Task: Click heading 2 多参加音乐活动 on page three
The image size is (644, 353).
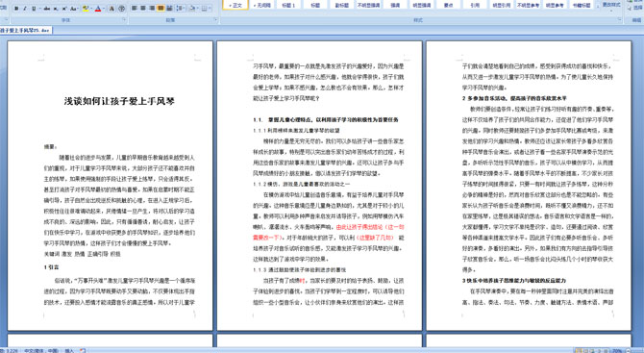Action: (514, 98)
